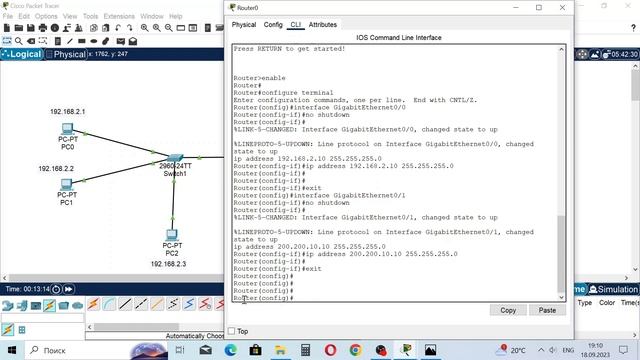Click the Paste clipboard icon in toolbar
Viewport: 640px width, 360px height.
[106, 28]
